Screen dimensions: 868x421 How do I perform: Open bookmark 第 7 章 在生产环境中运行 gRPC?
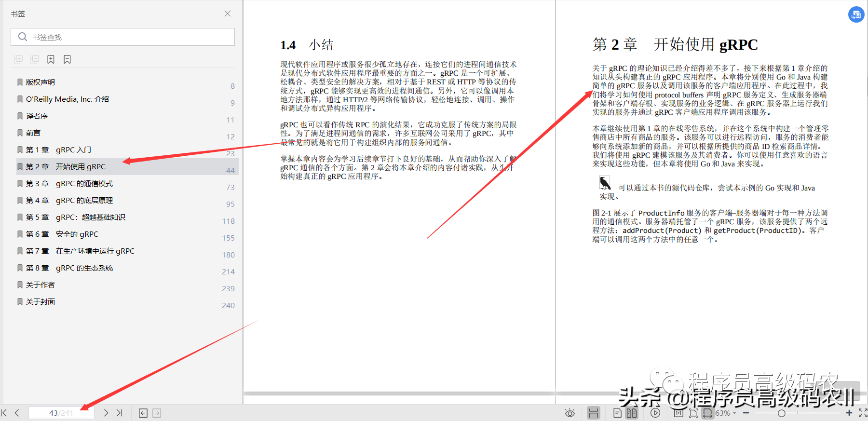click(x=80, y=251)
